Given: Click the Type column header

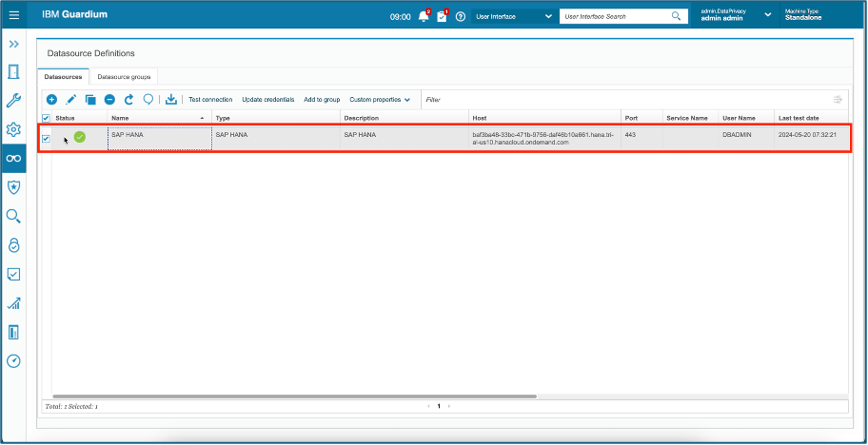Looking at the screenshot, I should (276, 118).
